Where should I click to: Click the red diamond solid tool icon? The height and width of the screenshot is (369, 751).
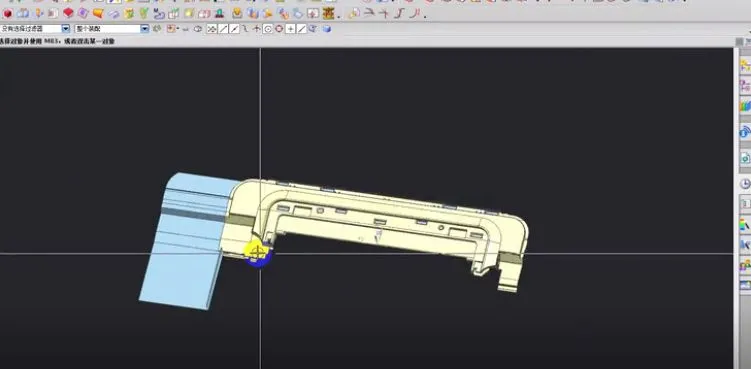pyautogui.click(x=68, y=13)
